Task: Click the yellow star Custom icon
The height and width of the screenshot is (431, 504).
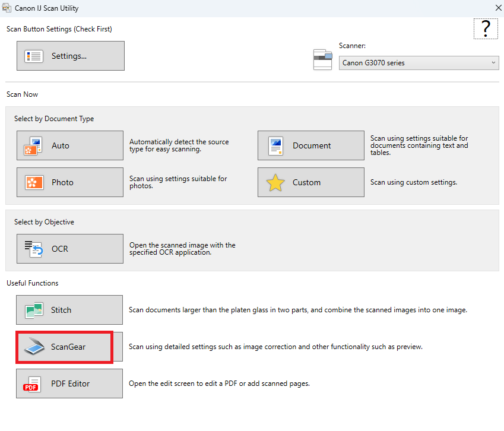Action: pos(275,182)
